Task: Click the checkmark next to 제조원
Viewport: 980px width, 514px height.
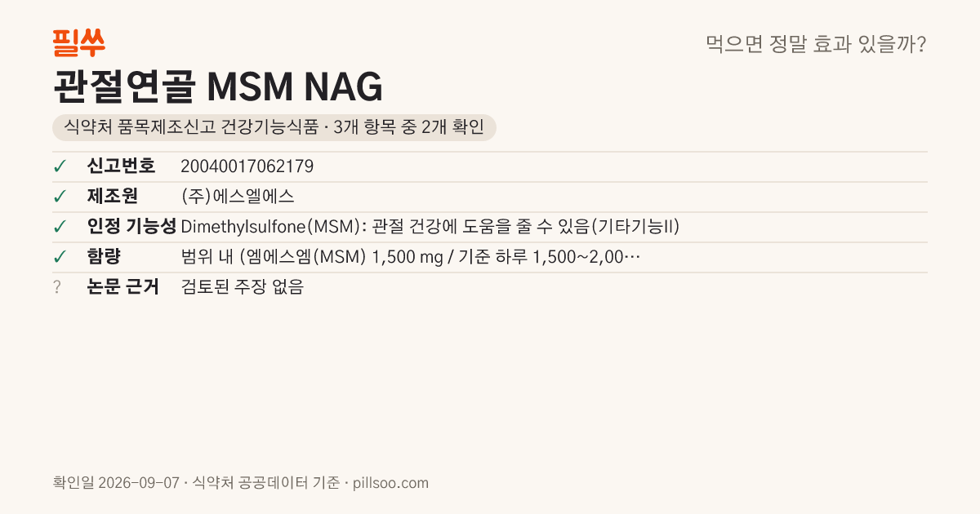Action: 60,197
